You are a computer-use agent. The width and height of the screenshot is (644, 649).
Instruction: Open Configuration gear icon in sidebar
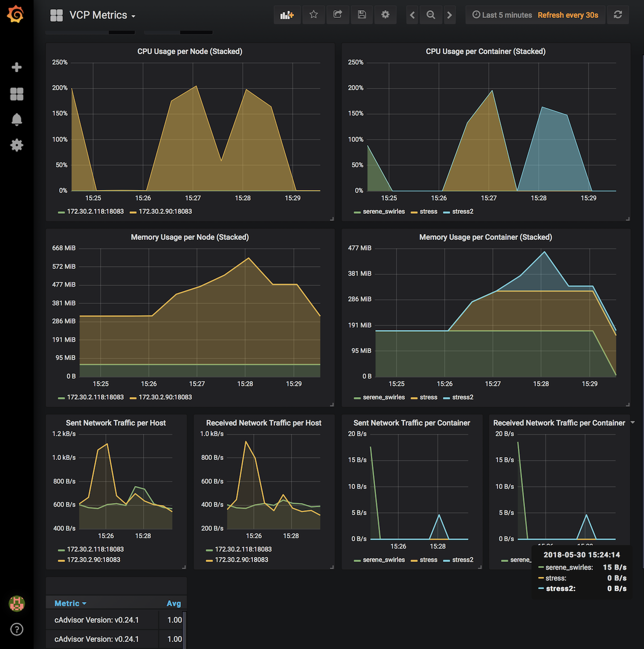click(x=16, y=145)
